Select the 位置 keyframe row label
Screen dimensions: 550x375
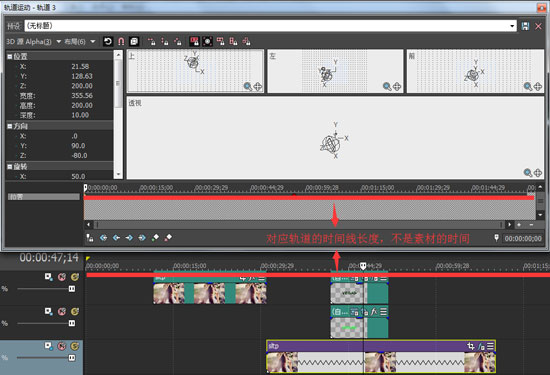point(43,197)
